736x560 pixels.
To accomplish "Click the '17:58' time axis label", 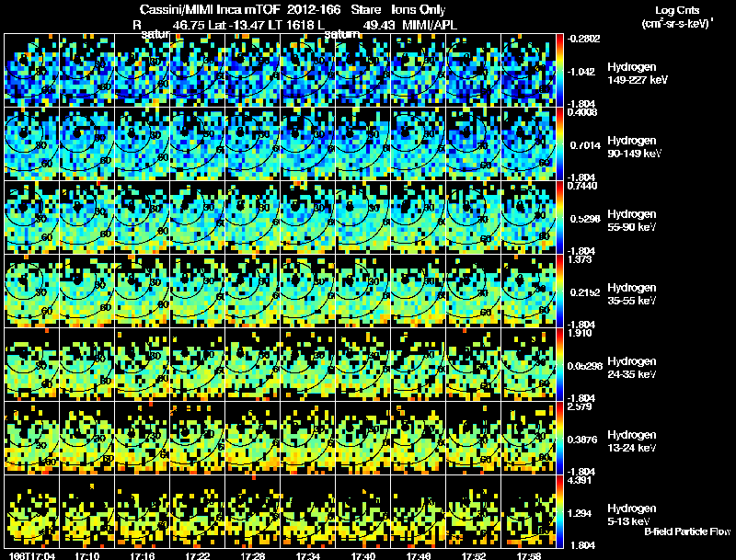I will 529,556.
